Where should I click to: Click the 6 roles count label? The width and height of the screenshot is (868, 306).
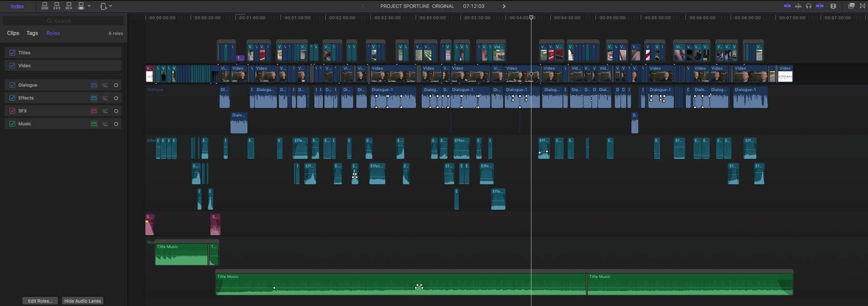coord(116,33)
